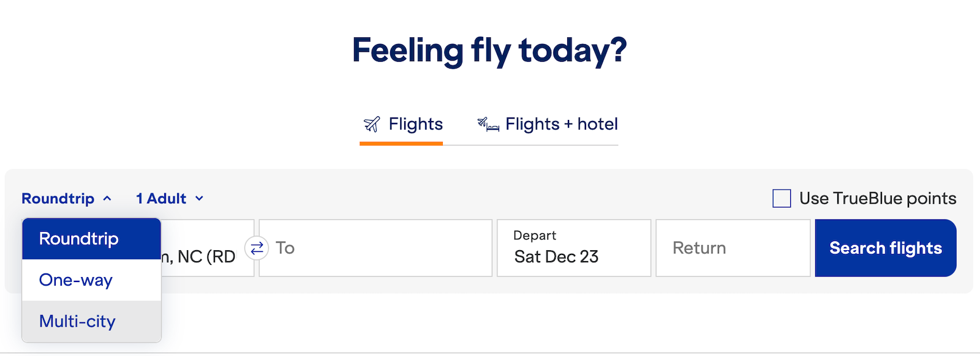Click the Return date field

[733, 248]
